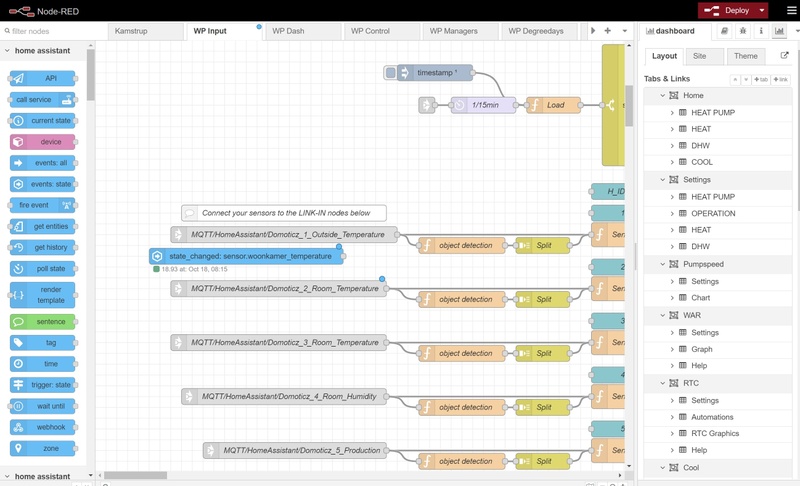Switch to the Kamstrup flow tab
Viewport: 800px width, 486px height.
145,31
